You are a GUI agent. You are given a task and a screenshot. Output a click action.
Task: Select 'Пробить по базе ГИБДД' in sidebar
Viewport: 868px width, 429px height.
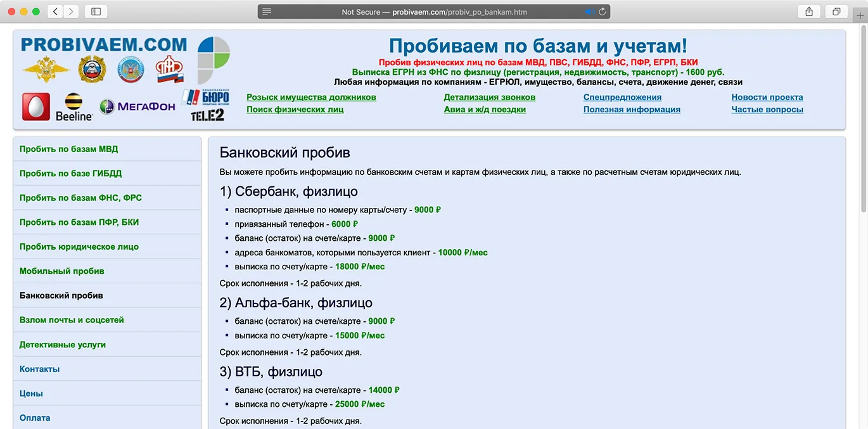(x=107, y=173)
